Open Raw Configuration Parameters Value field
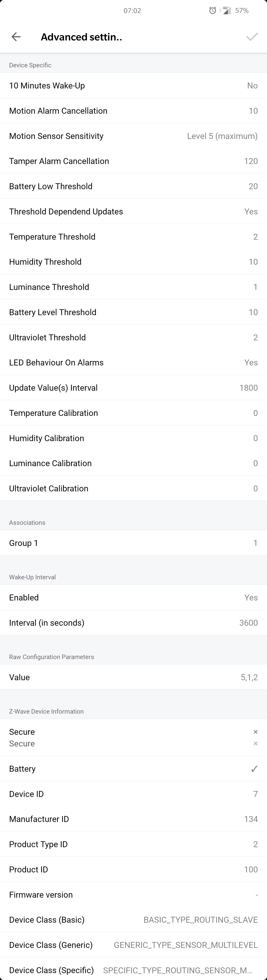The width and height of the screenshot is (267, 980). click(133, 677)
